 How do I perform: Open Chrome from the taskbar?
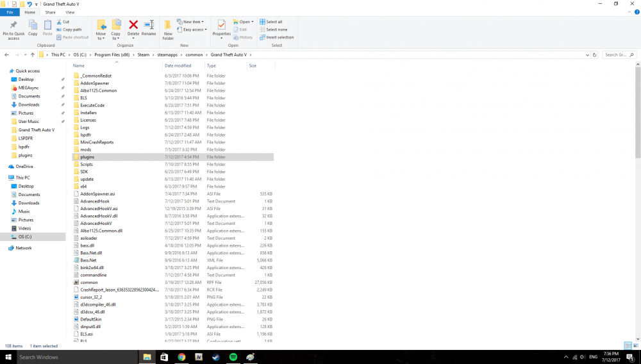click(181, 357)
